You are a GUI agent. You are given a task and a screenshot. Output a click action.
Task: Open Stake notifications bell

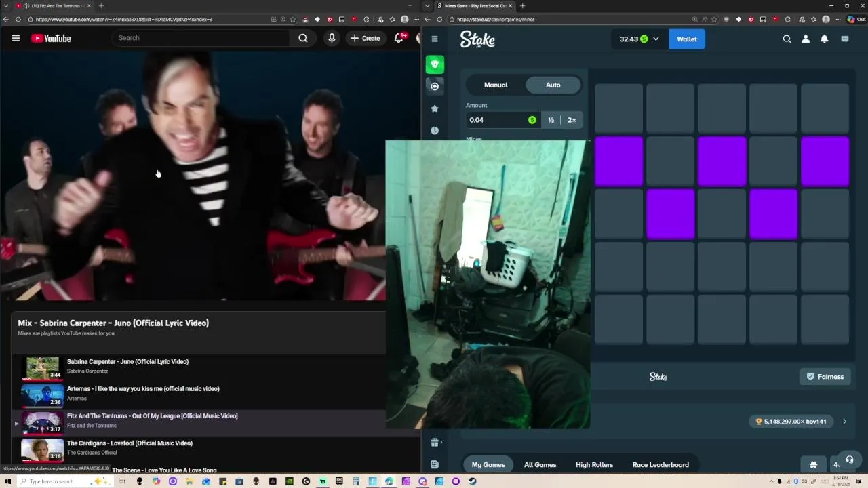[825, 39]
